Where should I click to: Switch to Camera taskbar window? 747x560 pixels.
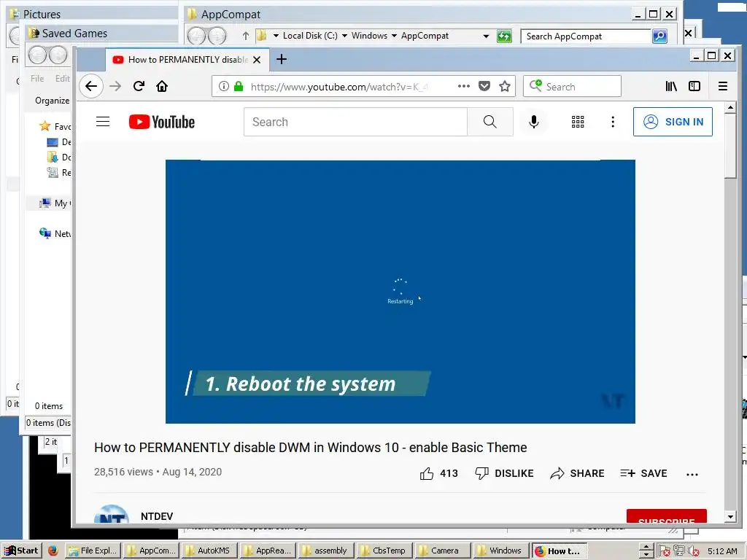pyautogui.click(x=443, y=551)
